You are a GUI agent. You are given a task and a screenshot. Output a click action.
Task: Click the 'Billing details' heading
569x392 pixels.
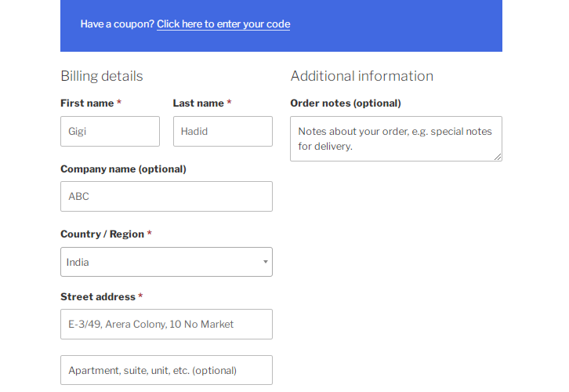click(x=102, y=76)
